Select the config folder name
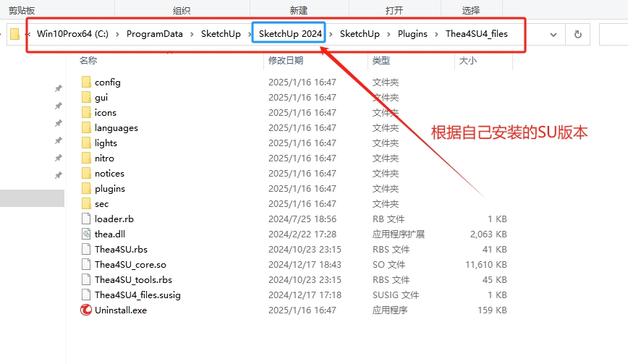The height and width of the screenshot is (364, 628). [107, 82]
